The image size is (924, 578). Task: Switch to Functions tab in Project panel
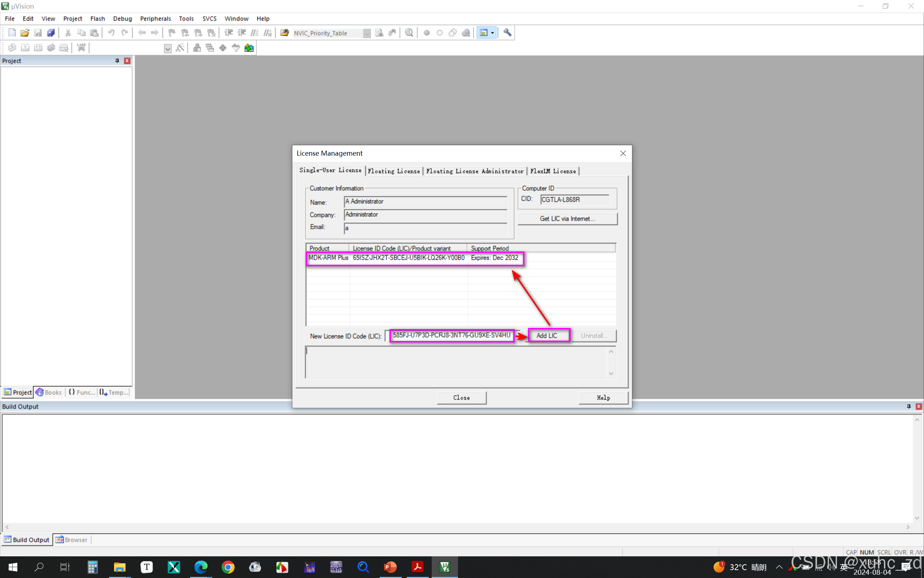(82, 392)
